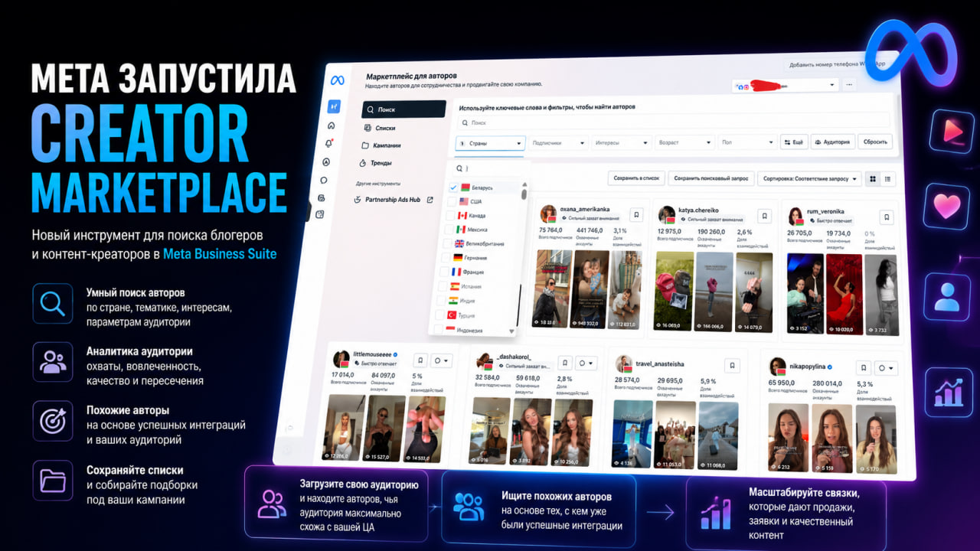Open the Интересы filter dropdown

click(x=620, y=143)
